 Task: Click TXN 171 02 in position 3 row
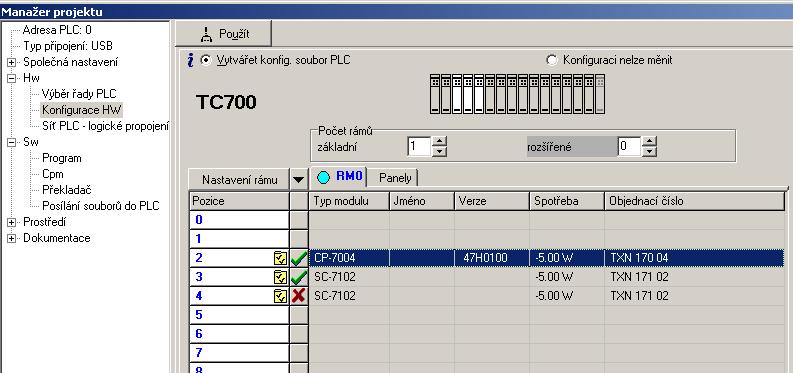pyautogui.click(x=694, y=277)
